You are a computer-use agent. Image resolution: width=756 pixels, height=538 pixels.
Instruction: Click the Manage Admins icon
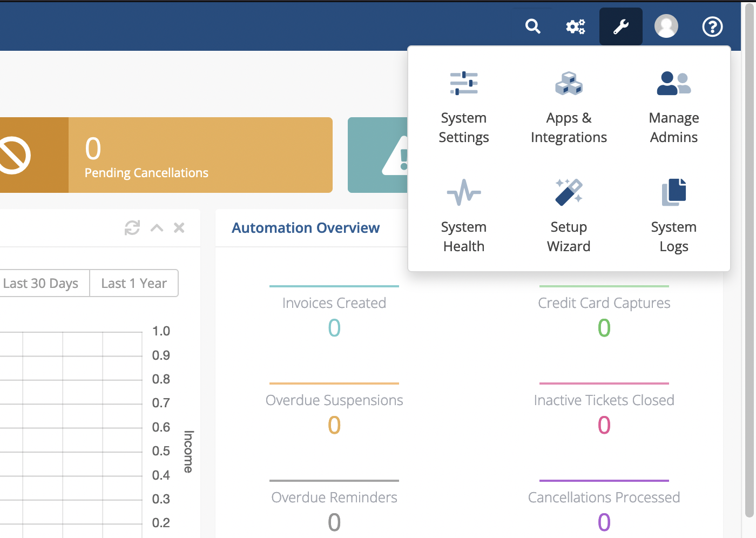[673, 84]
